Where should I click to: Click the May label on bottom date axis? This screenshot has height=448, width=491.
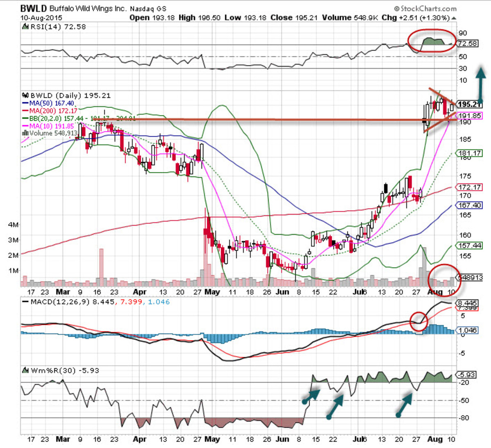point(212,439)
